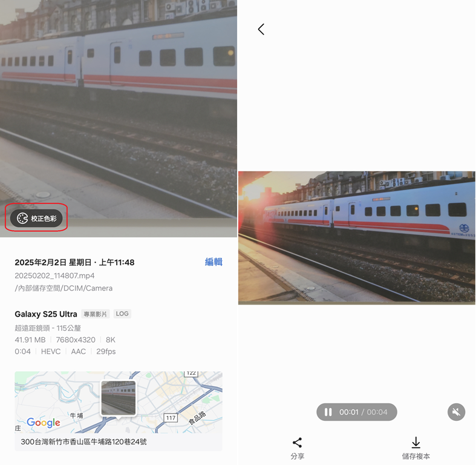476x465 pixels.
Task: Select the 專業影片 tag badge
Action: pyautogui.click(x=96, y=314)
